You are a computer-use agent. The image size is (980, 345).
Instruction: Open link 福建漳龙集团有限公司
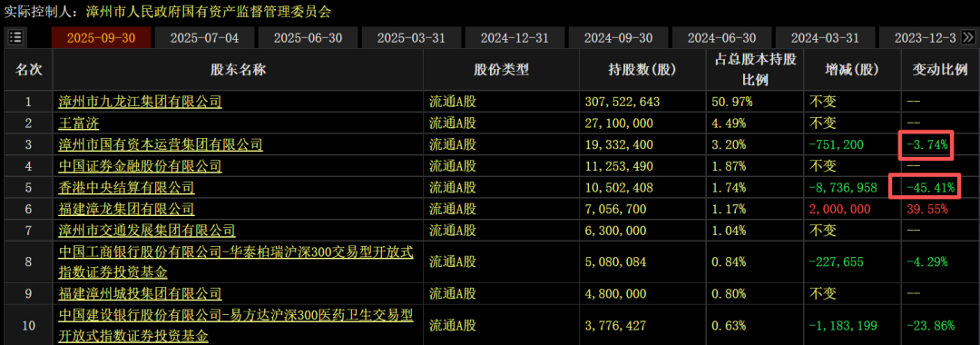pyautogui.click(x=126, y=209)
